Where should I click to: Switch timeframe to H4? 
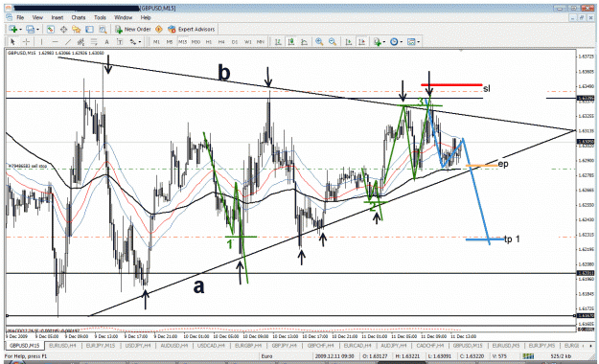tap(221, 42)
